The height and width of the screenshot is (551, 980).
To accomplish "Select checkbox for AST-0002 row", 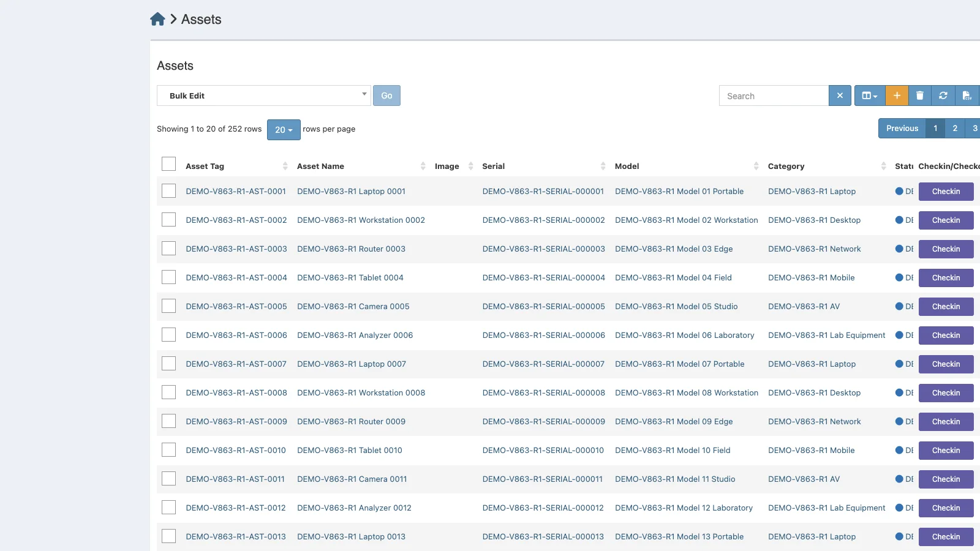I will [x=168, y=219].
